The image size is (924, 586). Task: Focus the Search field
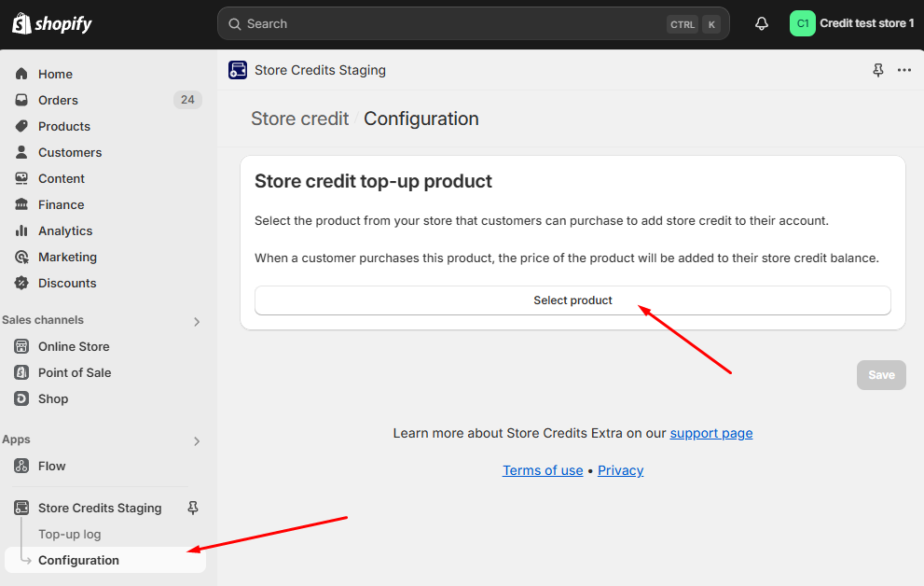[x=474, y=23]
